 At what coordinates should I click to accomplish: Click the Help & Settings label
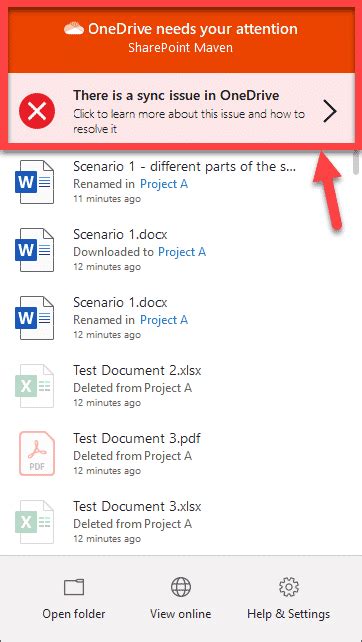[289, 614]
